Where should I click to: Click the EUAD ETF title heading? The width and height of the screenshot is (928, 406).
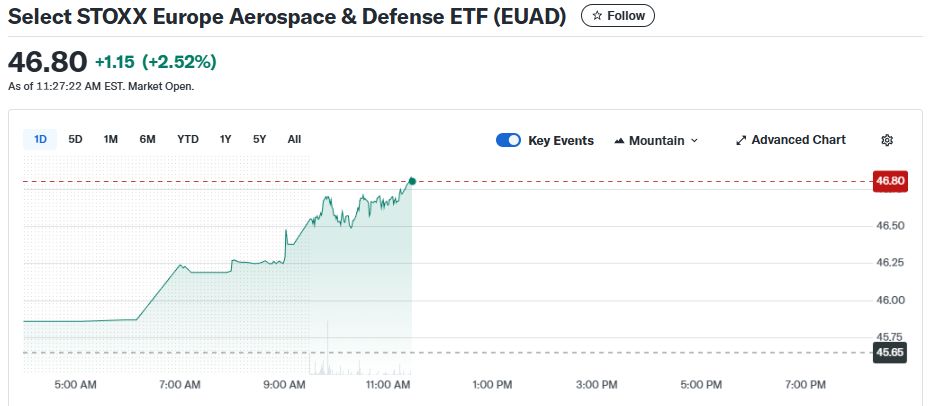(288, 17)
